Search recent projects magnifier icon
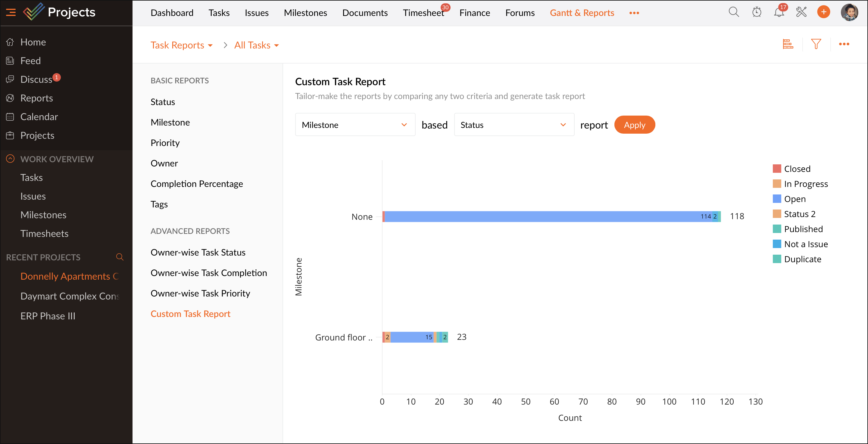 [120, 257]
